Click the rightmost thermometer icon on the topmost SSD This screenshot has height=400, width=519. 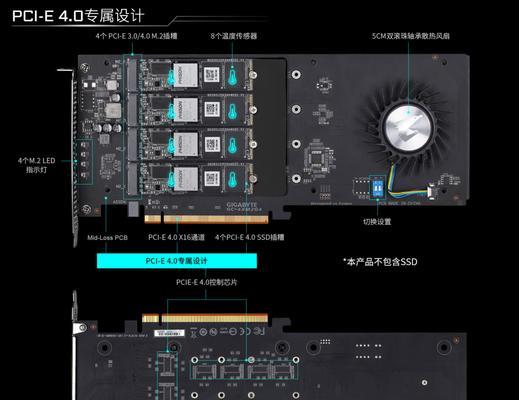coord(233,76)
